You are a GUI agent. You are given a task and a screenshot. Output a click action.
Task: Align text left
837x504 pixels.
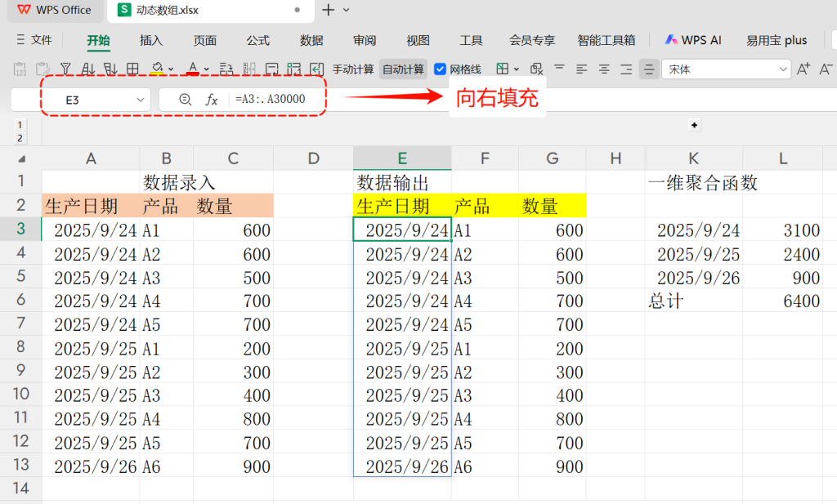582,69
